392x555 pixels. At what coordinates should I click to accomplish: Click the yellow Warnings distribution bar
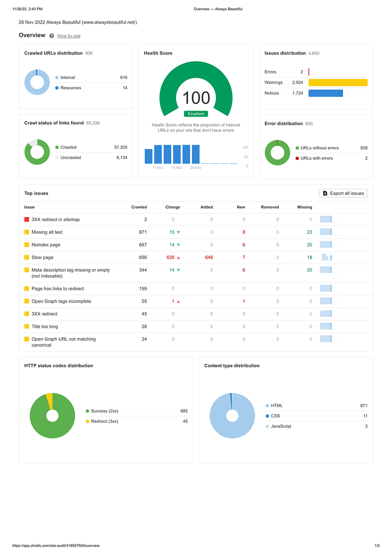tap(338, 82)
